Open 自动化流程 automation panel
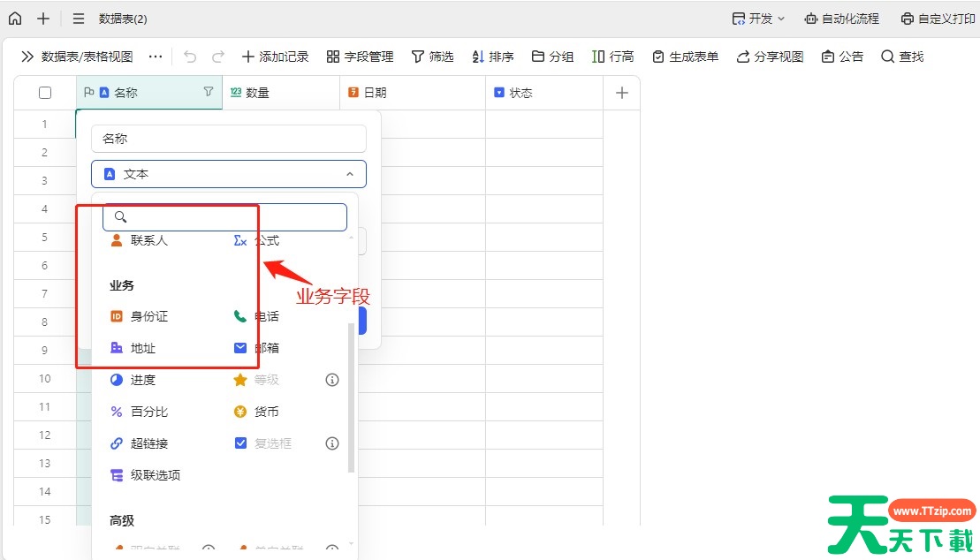The width and height of the screenshot is (980, 560). pos(841,19)
